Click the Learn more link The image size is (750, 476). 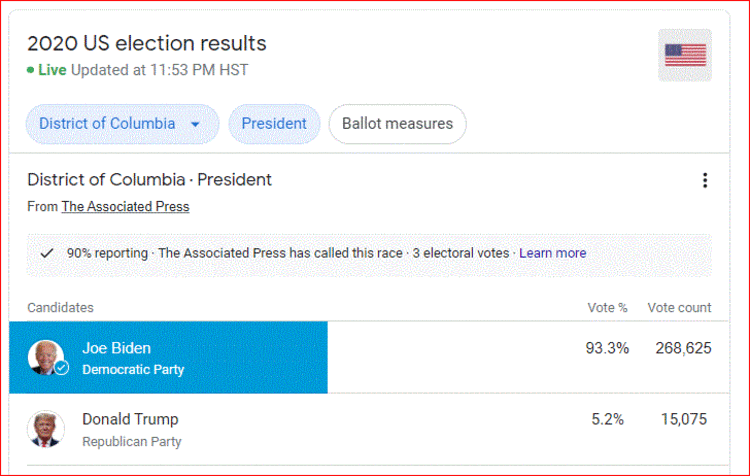[x=552, y=253]
